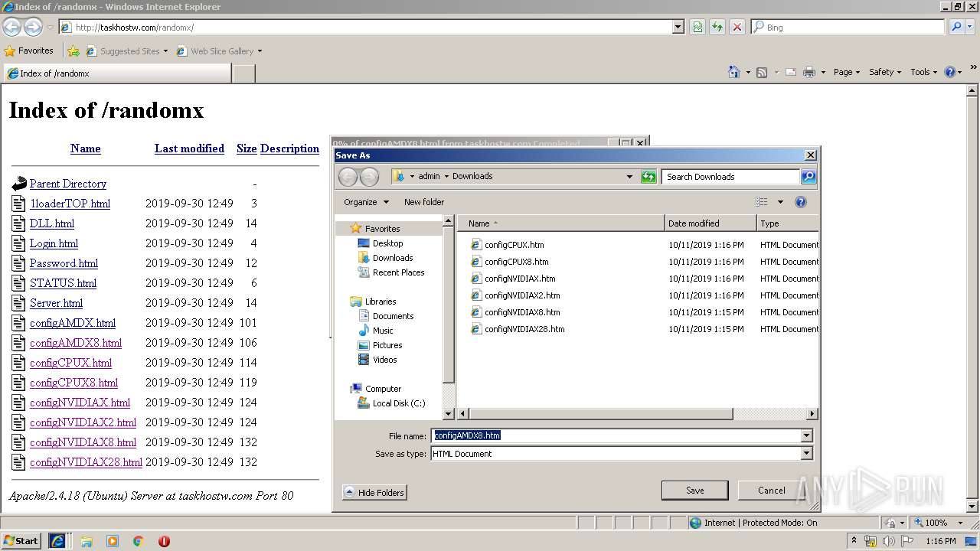
Task: Open the Parent Directory link
Action: tap(68, 184)
